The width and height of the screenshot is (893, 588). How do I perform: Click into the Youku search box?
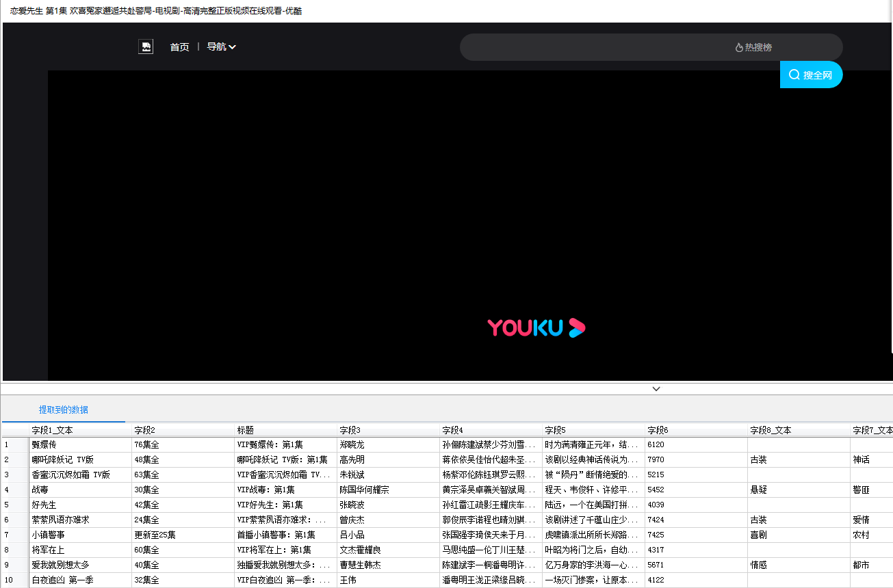(x=595, y=47)
